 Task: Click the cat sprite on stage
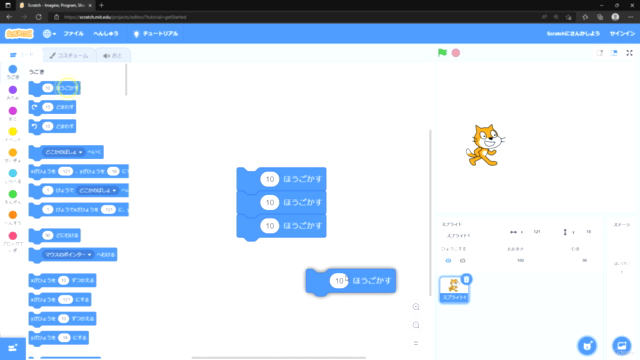pos(485,145)
